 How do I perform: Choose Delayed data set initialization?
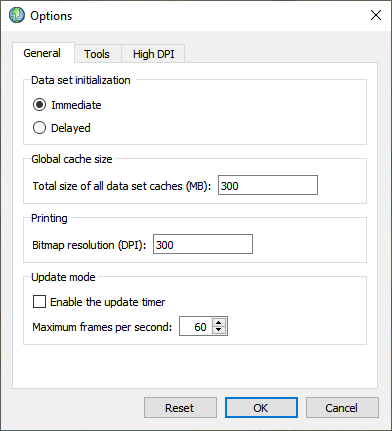(39, 128)
